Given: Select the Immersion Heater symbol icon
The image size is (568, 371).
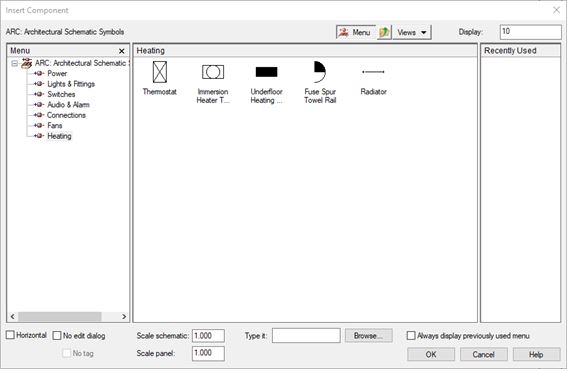Looking at the screenshot, I should [x=213, y=72].
